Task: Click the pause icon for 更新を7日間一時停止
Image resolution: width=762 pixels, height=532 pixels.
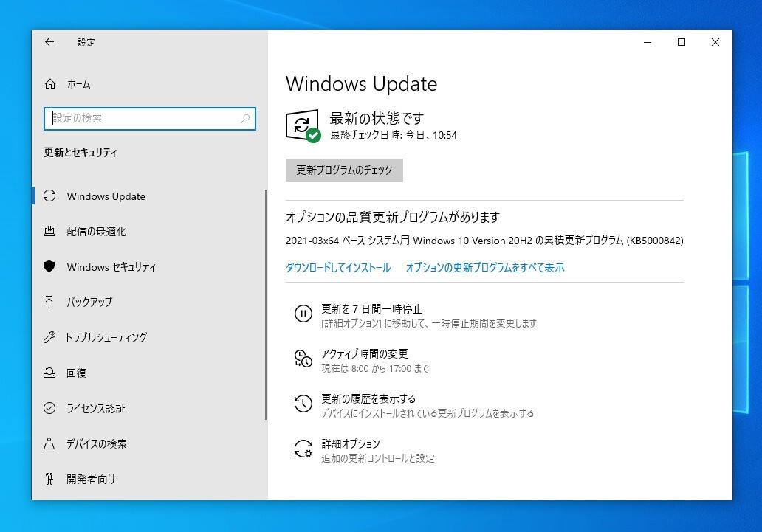Action: [x=303, y=314]
